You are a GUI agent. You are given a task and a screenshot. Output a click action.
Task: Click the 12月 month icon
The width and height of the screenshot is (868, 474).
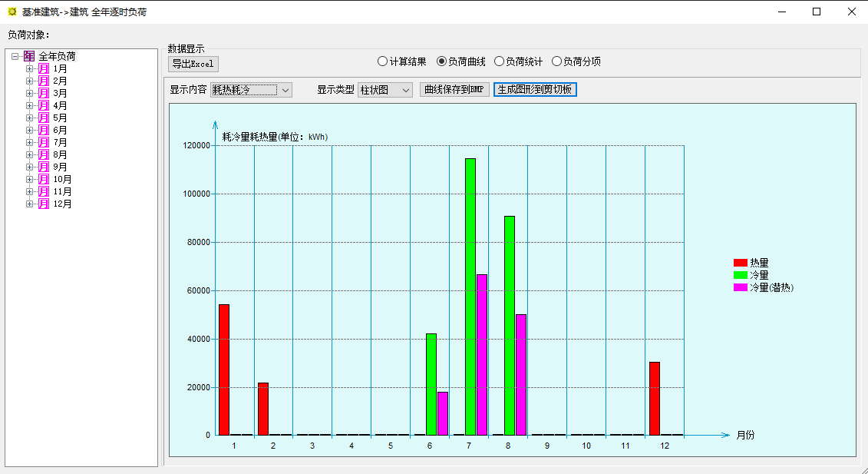point(44,204)
